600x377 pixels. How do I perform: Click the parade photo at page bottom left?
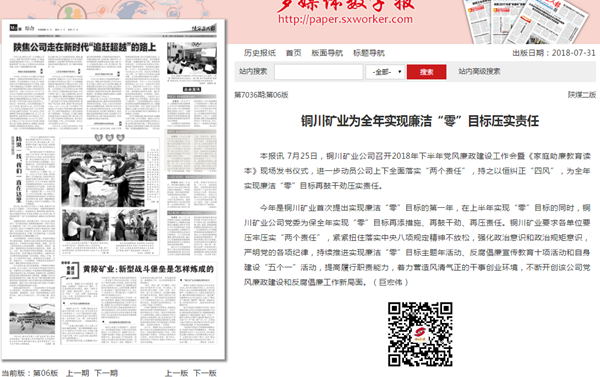tap(32, 319)
